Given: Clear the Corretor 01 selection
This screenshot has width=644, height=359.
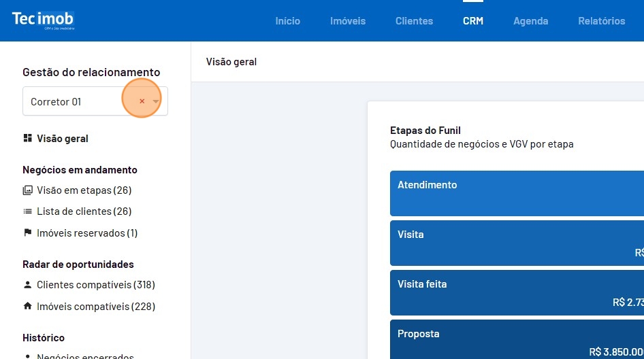Looking at the screenshot, I should click(x=142, y=101).
